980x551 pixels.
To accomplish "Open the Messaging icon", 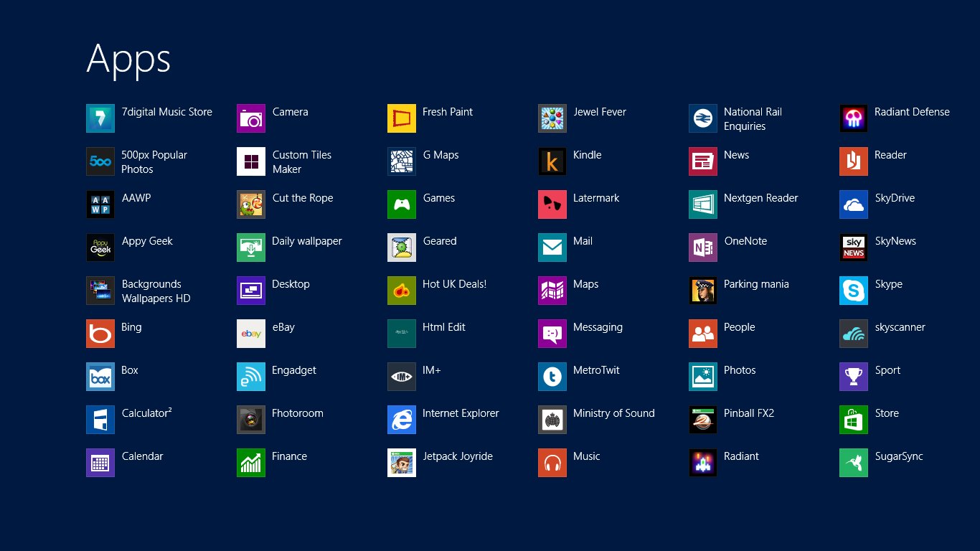I will [552, 334].
